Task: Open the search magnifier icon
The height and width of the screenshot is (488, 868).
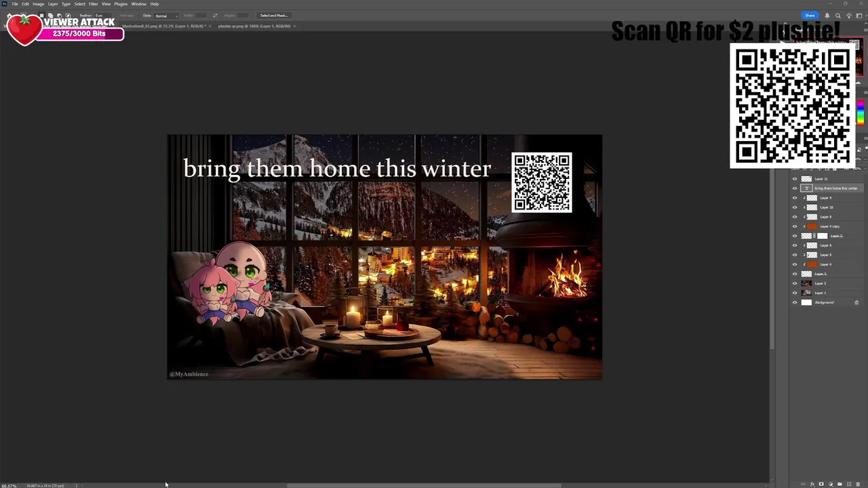Action: [838, 16]
